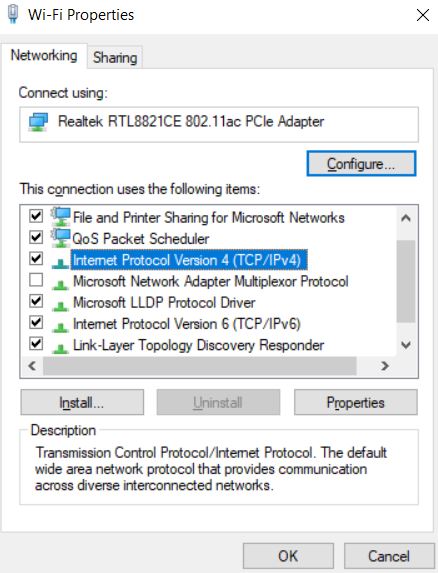Image resolution: width=438 pixels, height=573 pixels.
Task: Enable Microsoft Network Adapter Multiplexor Protocol checkbox
Action: (x=36, y=280)
